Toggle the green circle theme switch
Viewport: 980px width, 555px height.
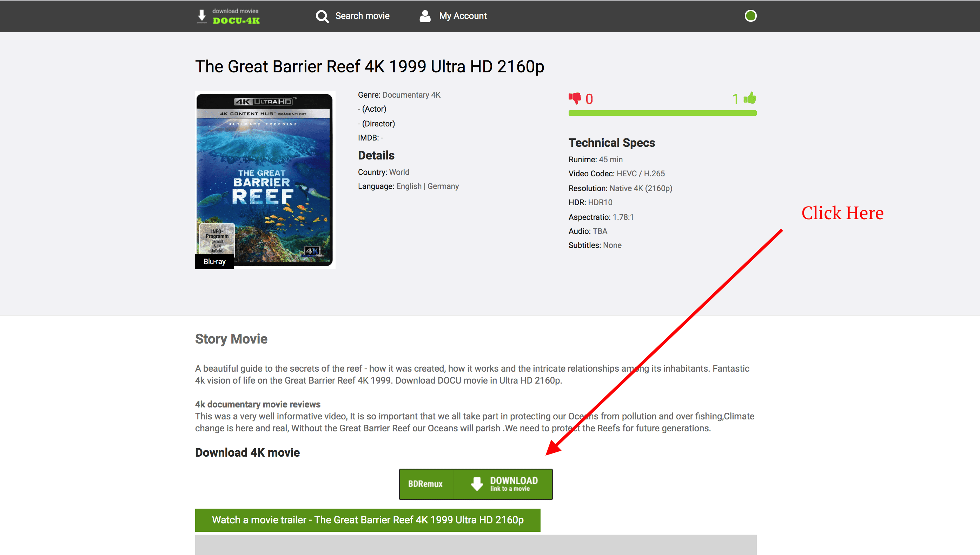pos(750,16)
